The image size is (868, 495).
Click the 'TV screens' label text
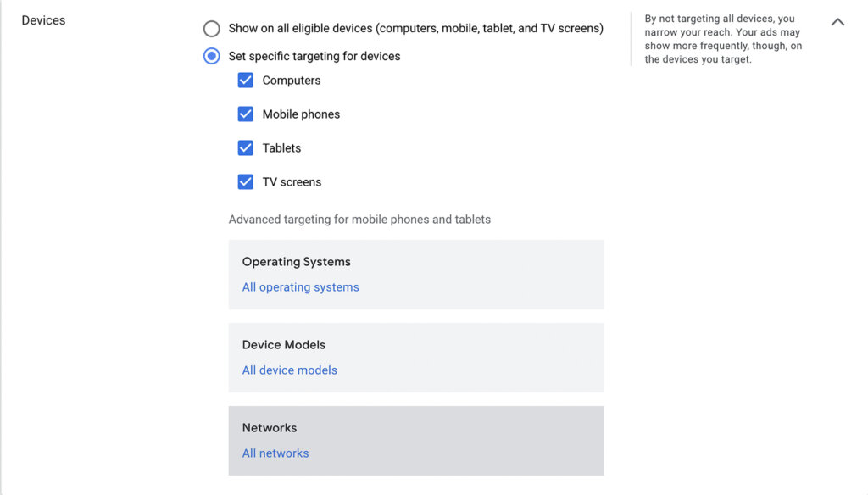click(x=292, y=182)
